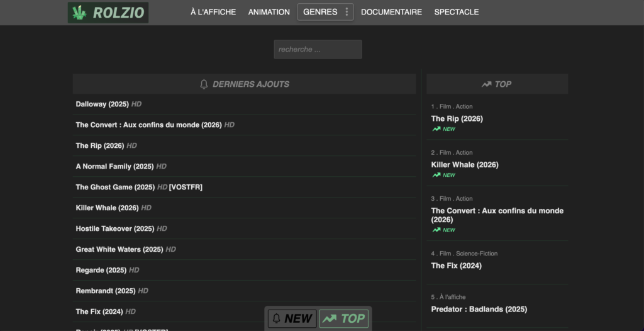Focus the recherche search field
Screen dimensions: 644x331
(x=318, y=49)
